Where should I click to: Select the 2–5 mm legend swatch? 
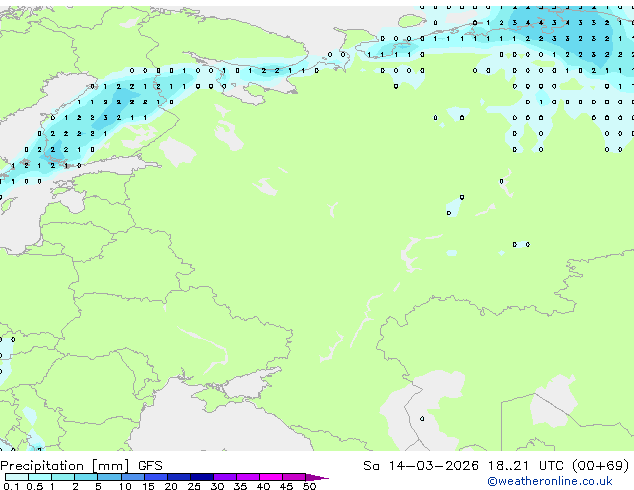[86, 477]
